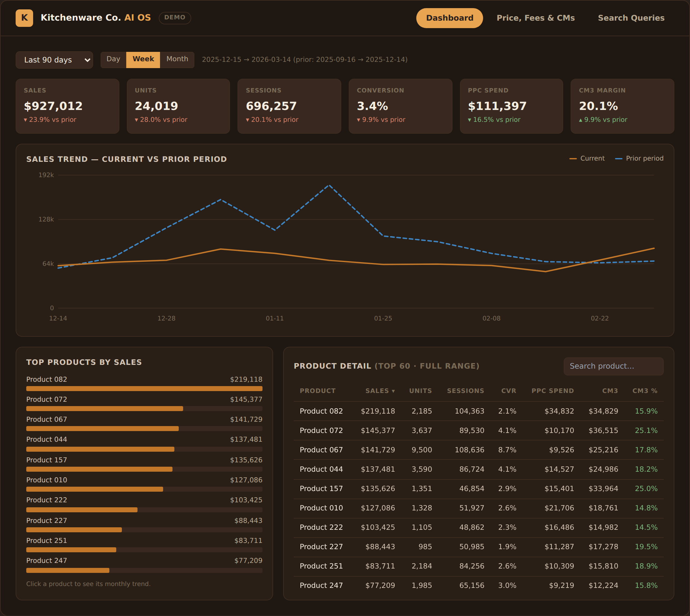Click Product 157 in top products list
Screen dimensions: 690x616
click(144, 464)
